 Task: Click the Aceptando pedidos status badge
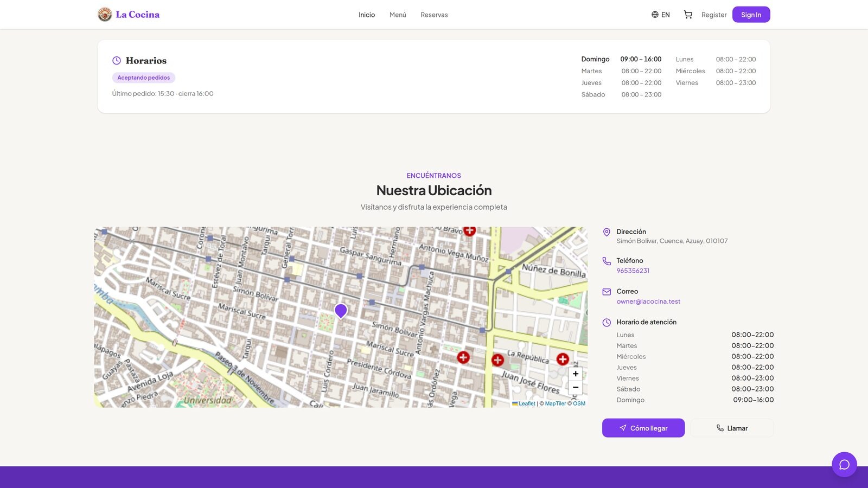[x=144, y=78]
